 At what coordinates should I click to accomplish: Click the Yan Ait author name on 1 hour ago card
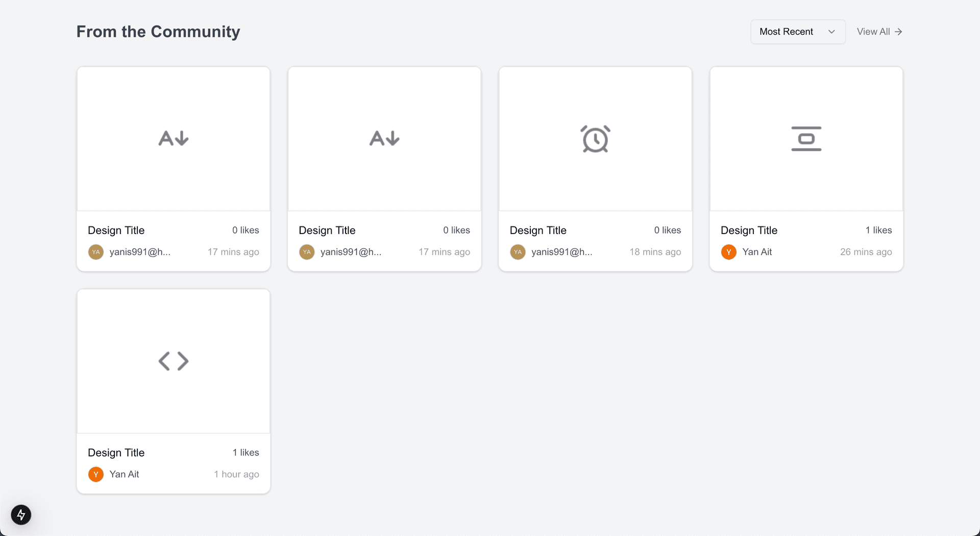tap(124, 474)
